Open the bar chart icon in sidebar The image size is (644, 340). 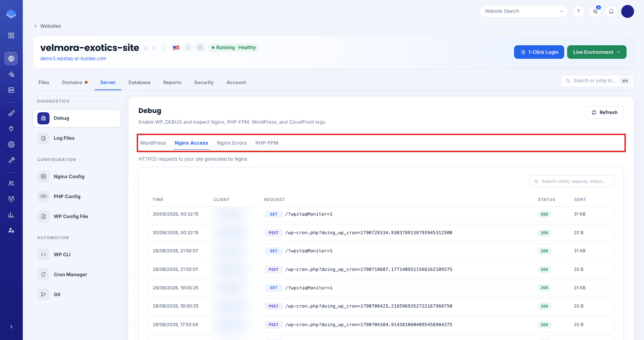tap(11, 215)
